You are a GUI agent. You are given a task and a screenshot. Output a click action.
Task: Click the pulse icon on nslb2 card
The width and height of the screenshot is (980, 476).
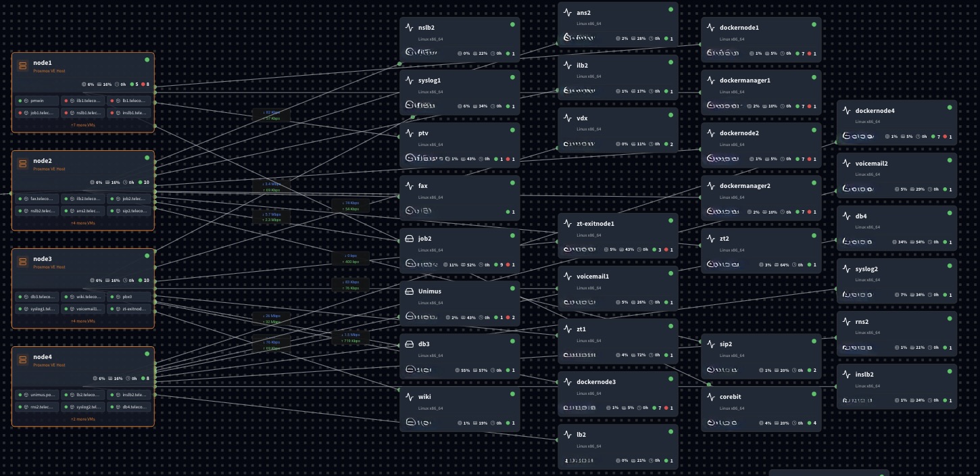point(409,28)
